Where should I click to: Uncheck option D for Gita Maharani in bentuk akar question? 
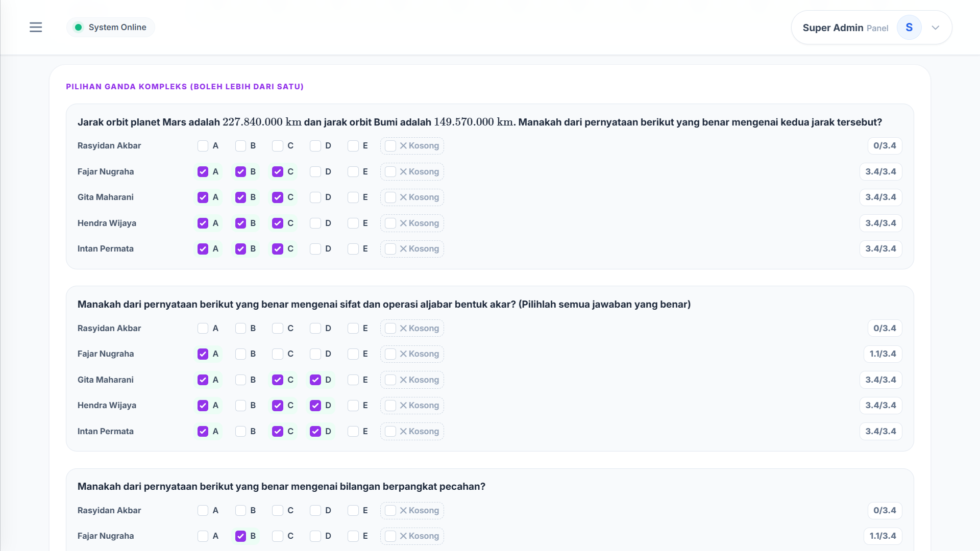click(315, 380)
